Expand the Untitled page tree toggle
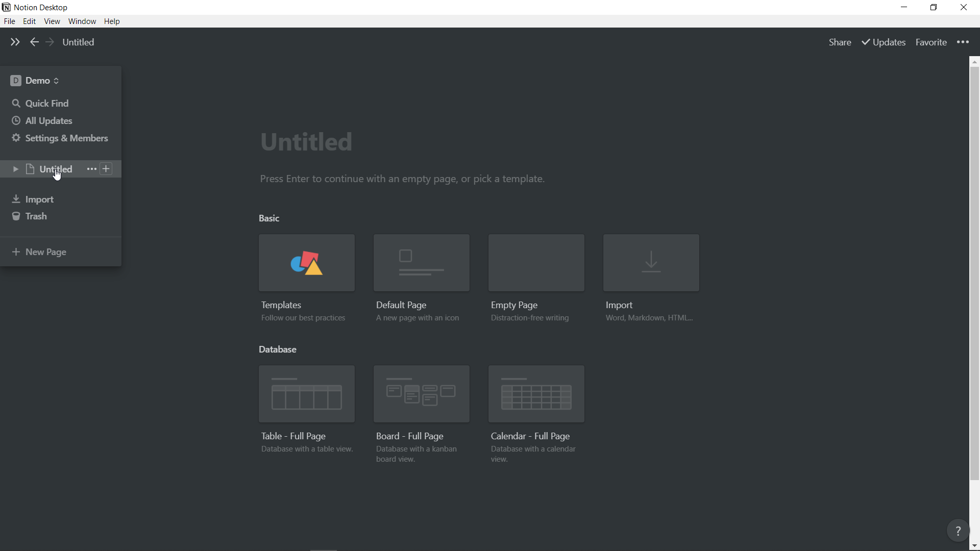Screen dimensions: 980x551 [x=15, y=169]
